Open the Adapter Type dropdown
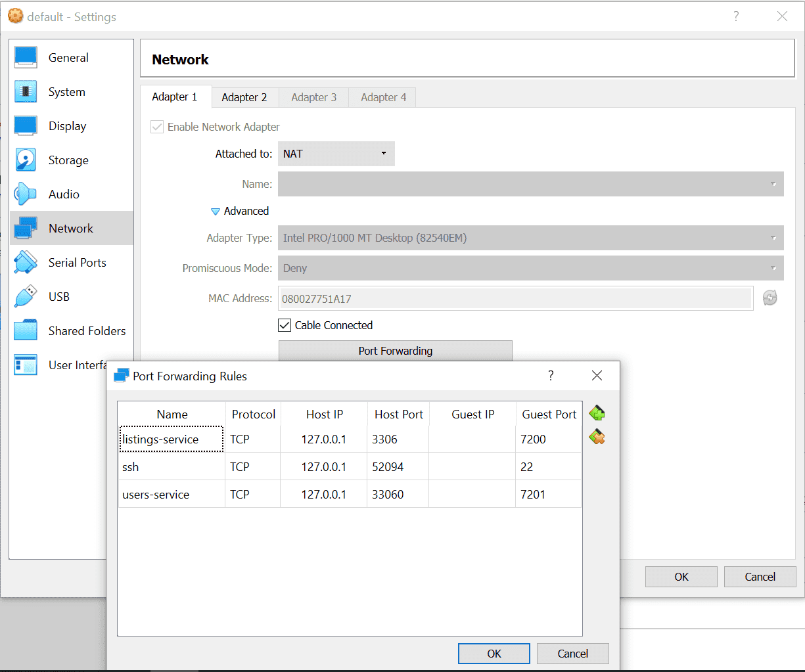805x672 pixels. point(531,238)
